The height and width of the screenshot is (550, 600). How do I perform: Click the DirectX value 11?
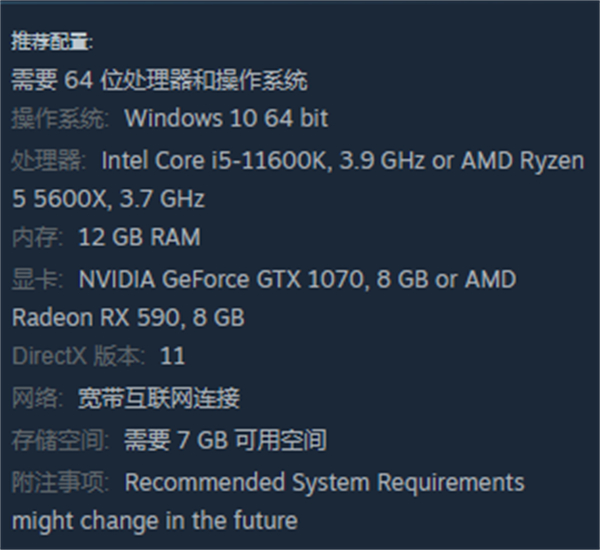point(173,356)
